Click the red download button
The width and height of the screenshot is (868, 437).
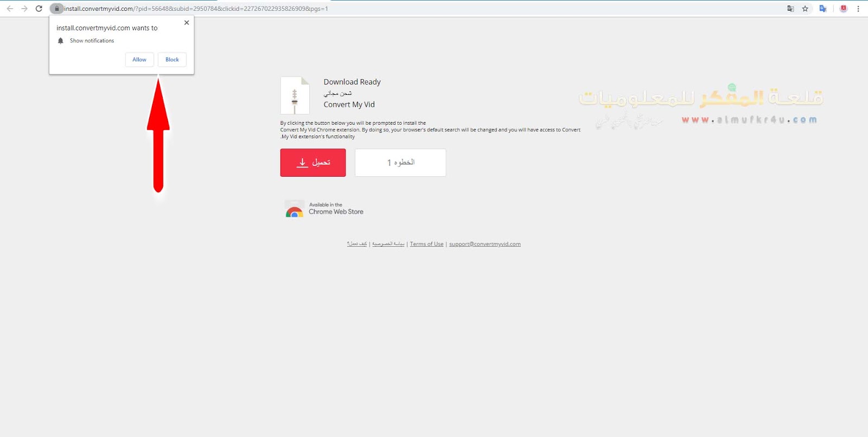[x=313, y=163]
